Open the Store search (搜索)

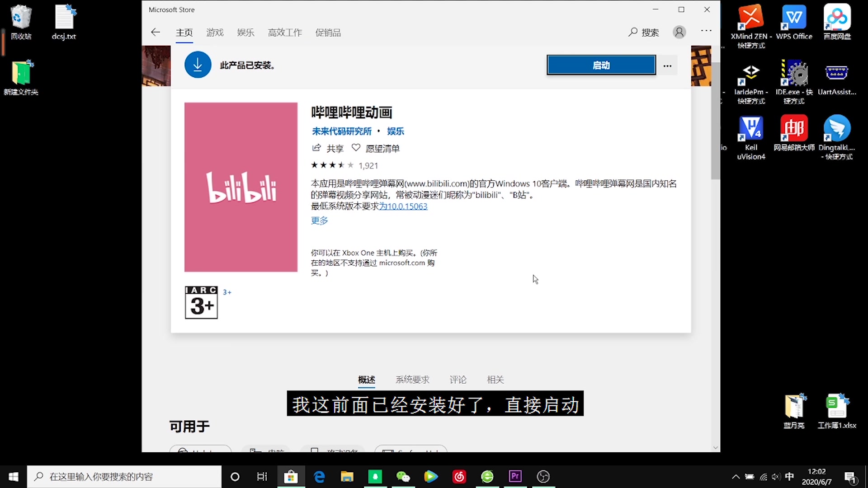coord(643,32)
